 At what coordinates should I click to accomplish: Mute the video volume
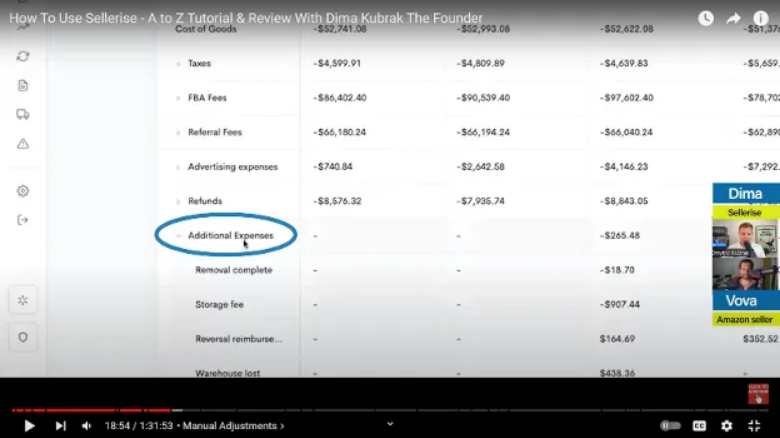87,426
